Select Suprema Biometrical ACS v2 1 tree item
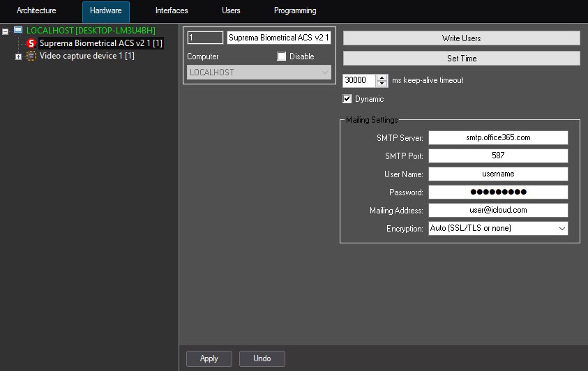 click(100, 43)
